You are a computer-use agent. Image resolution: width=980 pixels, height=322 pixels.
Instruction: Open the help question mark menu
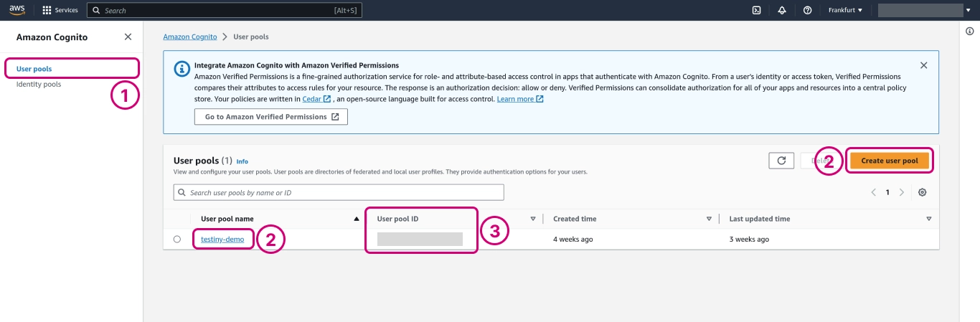point(807,11)
